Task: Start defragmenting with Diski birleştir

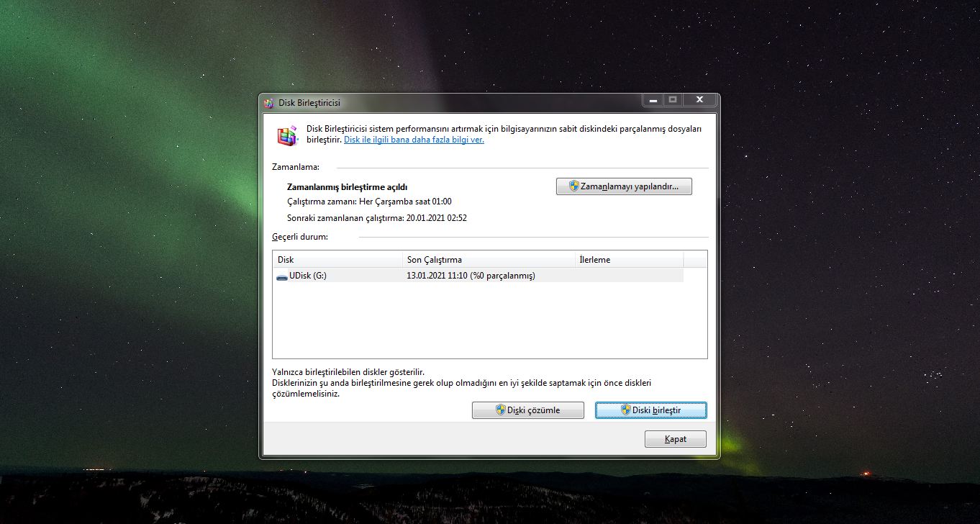Action: (650, 410)
